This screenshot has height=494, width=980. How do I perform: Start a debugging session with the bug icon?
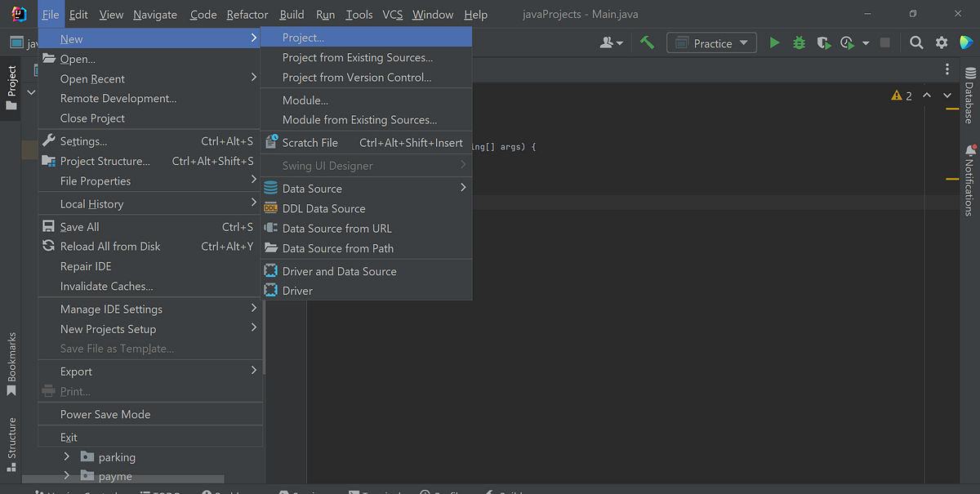[x=798, y=42]
